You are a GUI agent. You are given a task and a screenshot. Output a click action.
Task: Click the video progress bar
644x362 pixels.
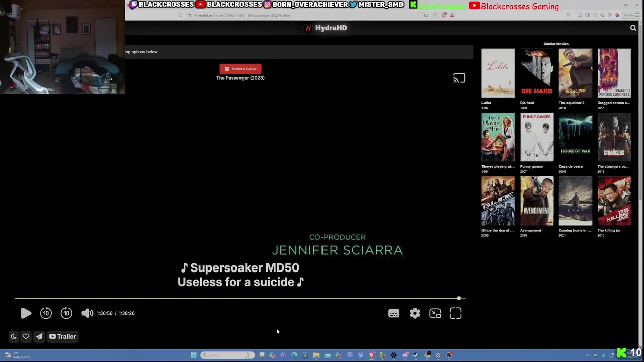click(x=240, y=298)
